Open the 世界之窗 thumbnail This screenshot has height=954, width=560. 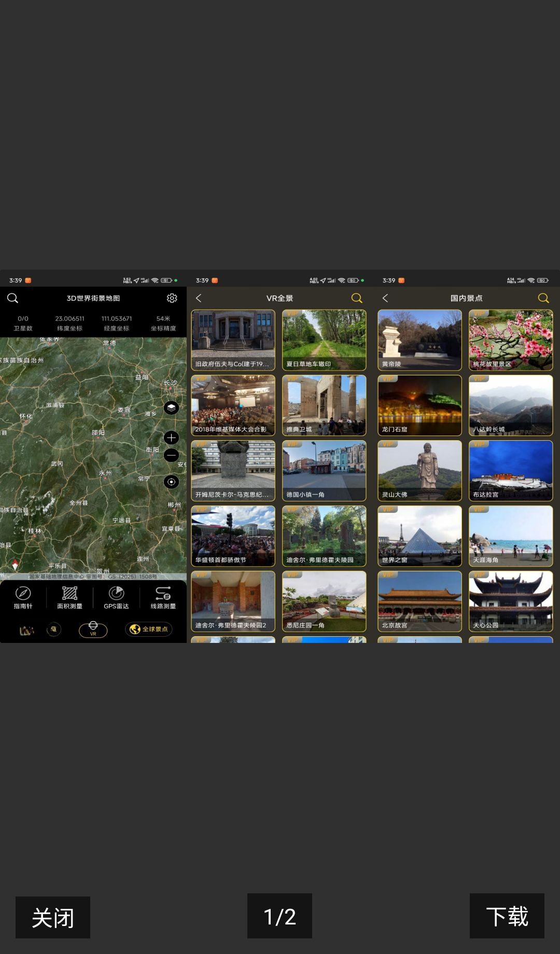tap(420, 536)
